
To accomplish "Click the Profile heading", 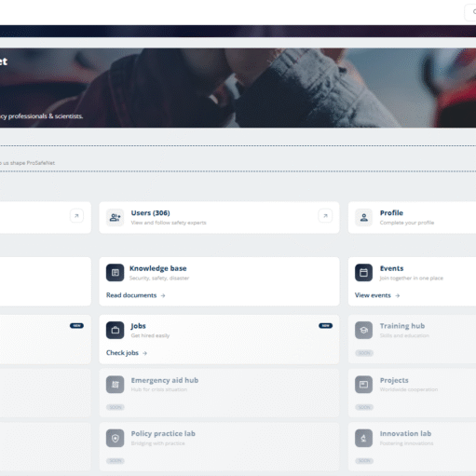I will pos(391,213).
